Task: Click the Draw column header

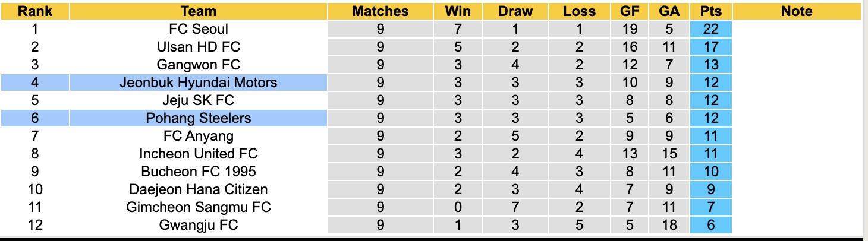Action: (515, 11)
